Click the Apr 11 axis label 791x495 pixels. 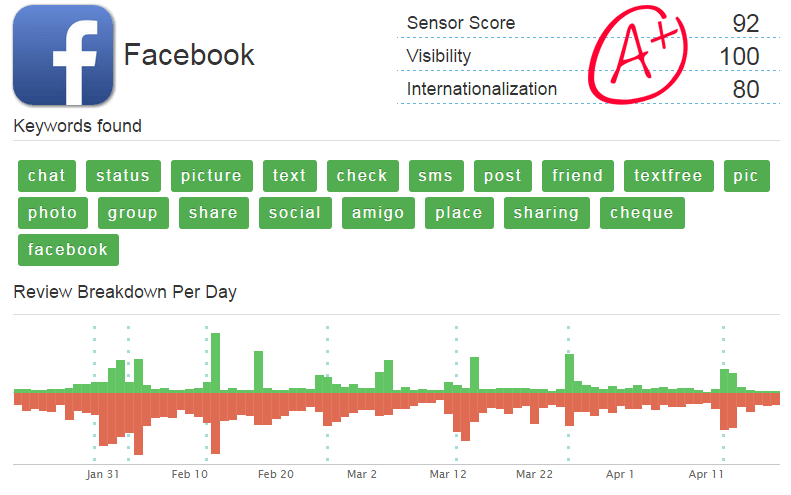click(706, 475)
